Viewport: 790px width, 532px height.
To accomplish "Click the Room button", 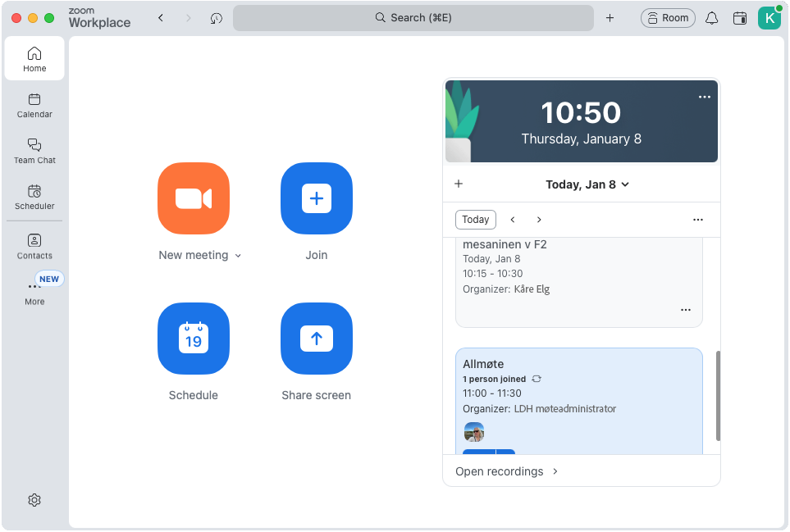I will tap(668, 17).
